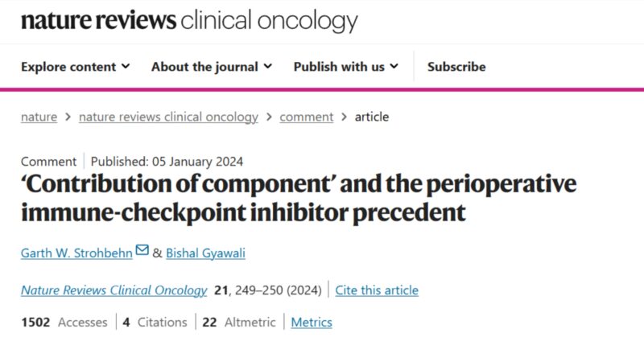644x362 pixels.
Task: Click the Nature Reviews Clinical Oncology logo
Action: tap(189, 21)
